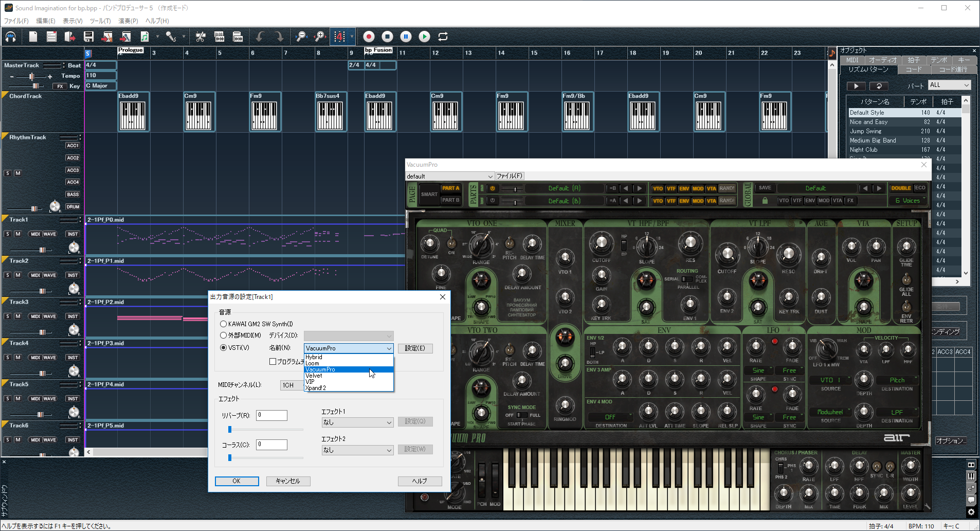
Task: Click the ヘルプ button in the dialog
Action: [x=420, y=481]
